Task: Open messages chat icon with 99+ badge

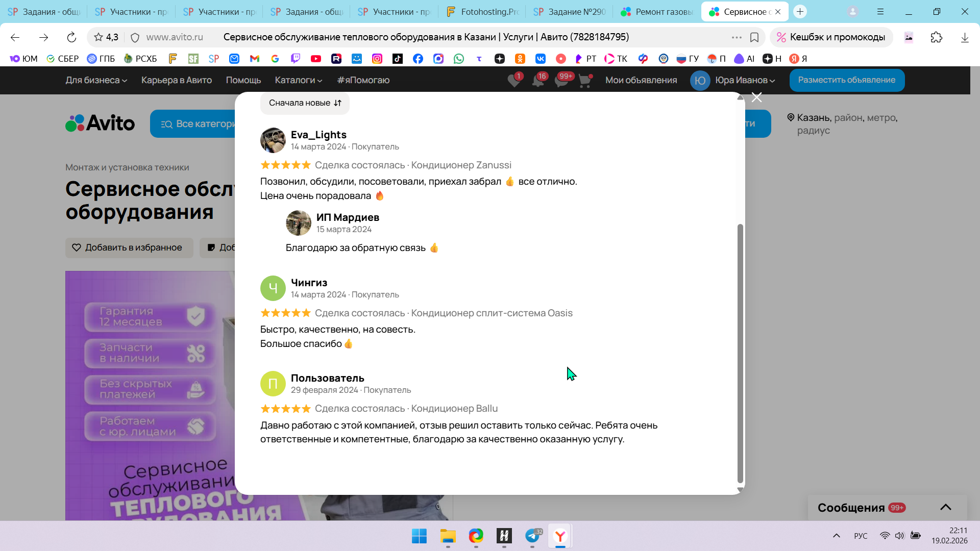Action: coord(561,81)
